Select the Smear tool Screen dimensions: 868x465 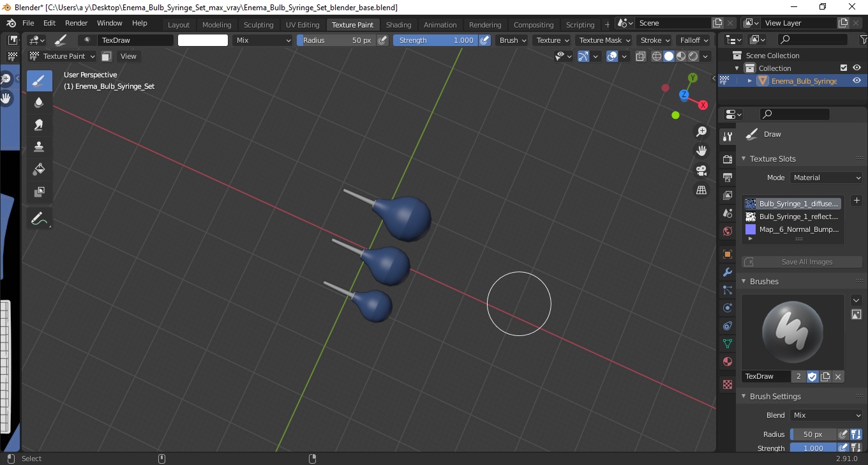(x=40, y=125)
